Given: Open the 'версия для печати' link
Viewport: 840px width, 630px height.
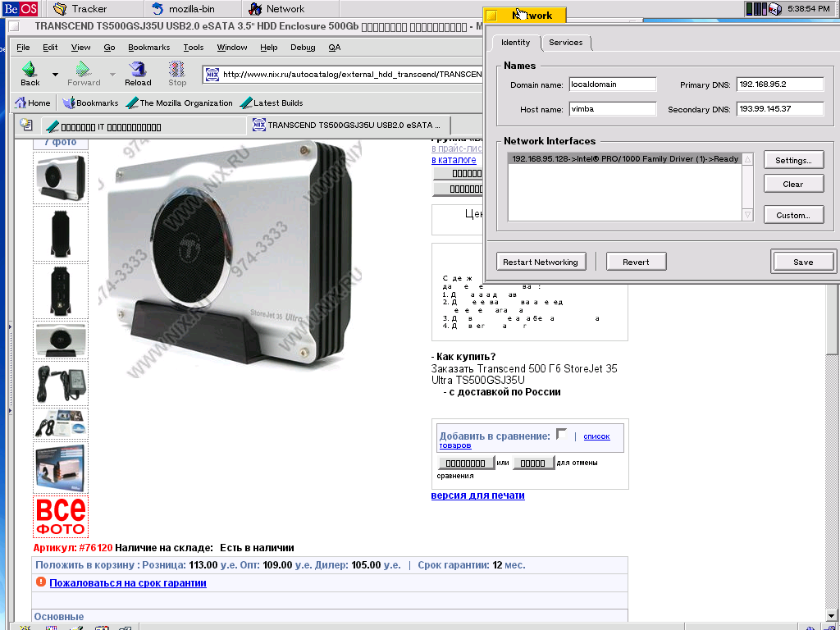Looking at the screenshot, I should [477, 495].
